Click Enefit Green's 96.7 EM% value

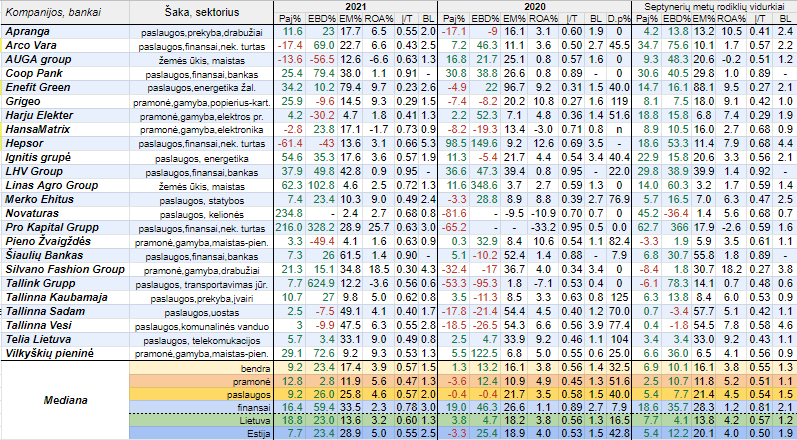pos(514,87)
